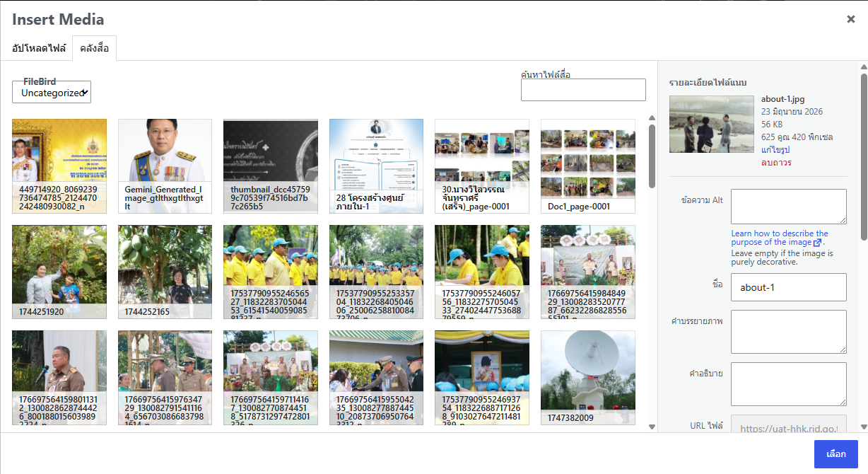Screen dimensions: 868x474
Task: Focus the ชื่อ title field containing about-1
Action: 789,287
